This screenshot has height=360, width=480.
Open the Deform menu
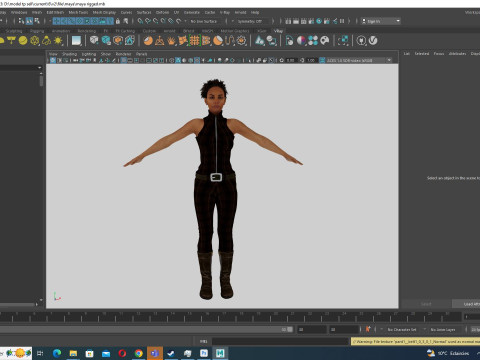coord(162,12)
